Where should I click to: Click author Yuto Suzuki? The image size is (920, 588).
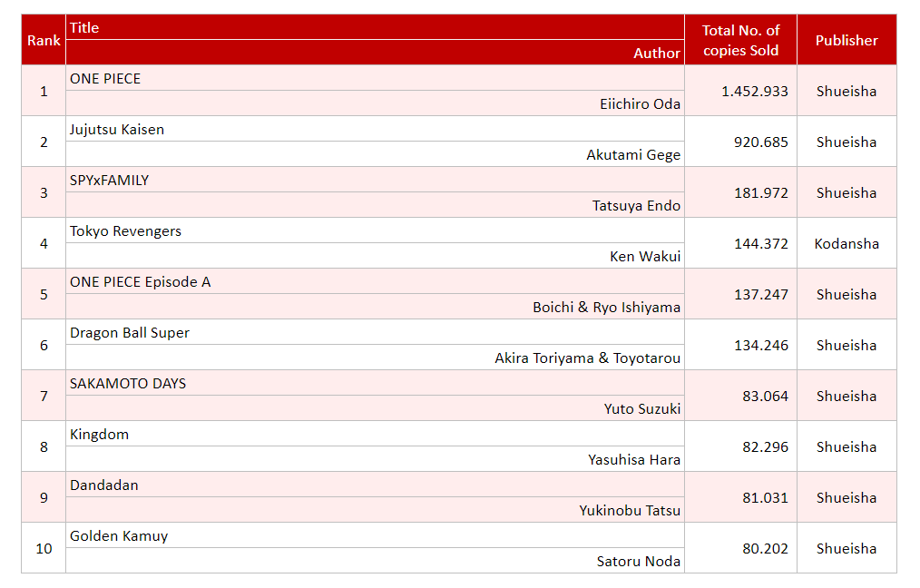click(641, 409)
